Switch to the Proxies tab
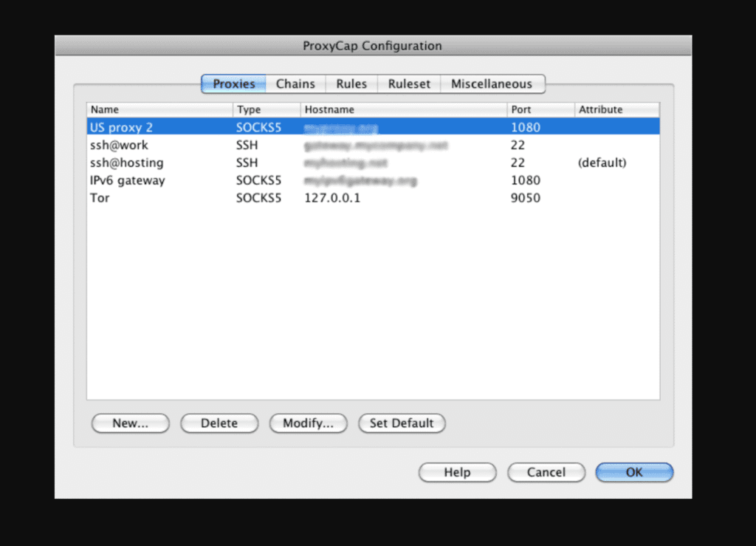This screenshot has width=756, height=546. (233, 83)
